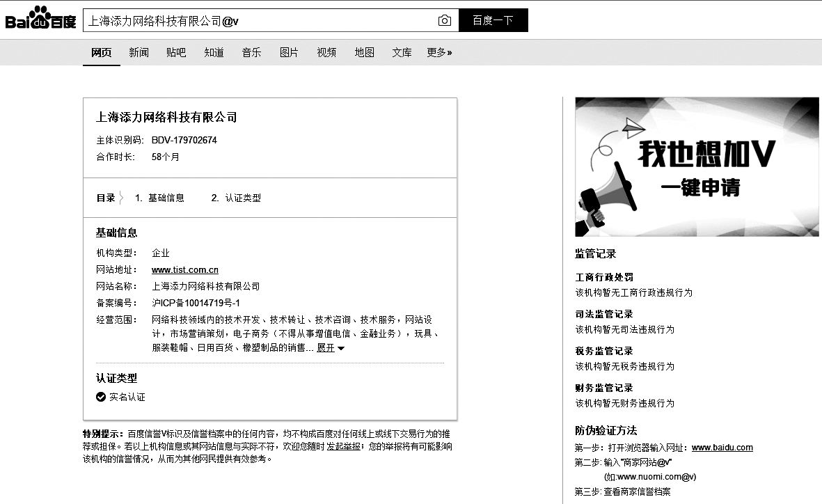Screen dimensions: 822x504
Task: Open the www.tist.com.cn website link
Action: tap(185, 269)
